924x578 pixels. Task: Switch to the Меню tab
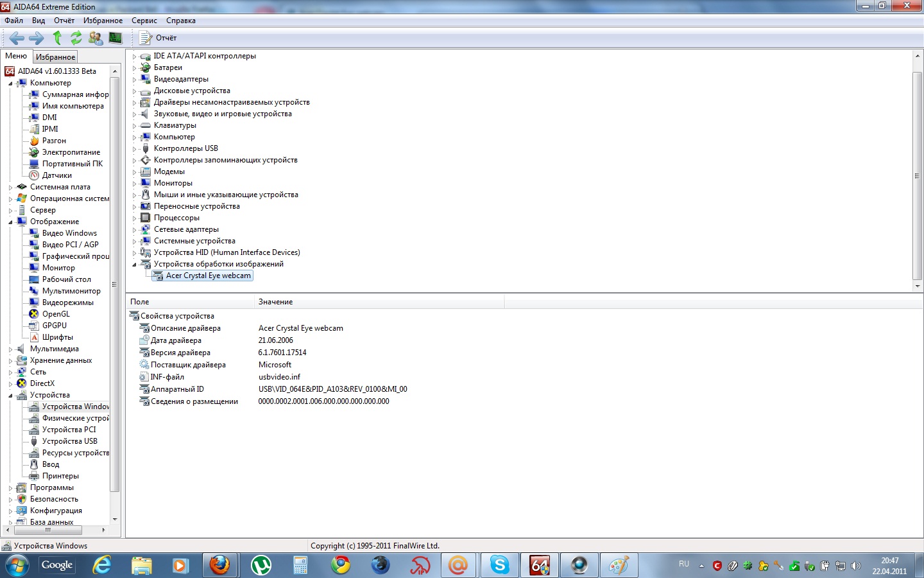pyautogui.click(x=16, y=56)
